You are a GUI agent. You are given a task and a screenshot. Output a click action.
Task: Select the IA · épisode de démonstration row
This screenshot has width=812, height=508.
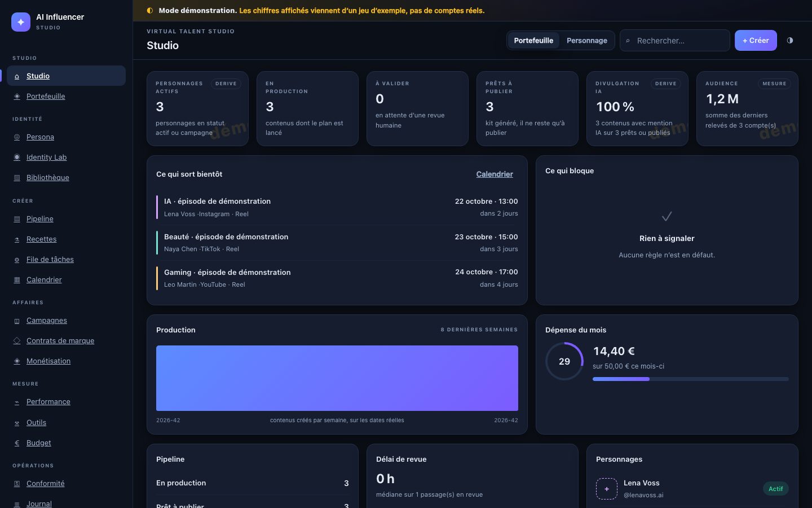(337, 207)
